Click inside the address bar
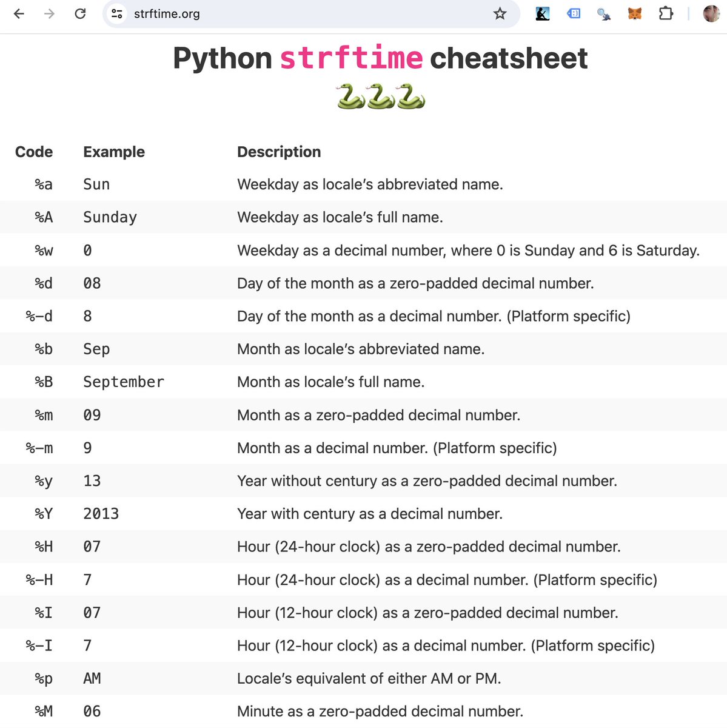The width and height of the screenshot is (727, 728). [x=243, y=13]
